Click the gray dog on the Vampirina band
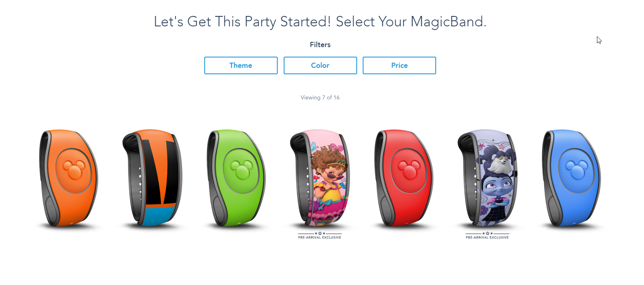 (x=498, y=162)
